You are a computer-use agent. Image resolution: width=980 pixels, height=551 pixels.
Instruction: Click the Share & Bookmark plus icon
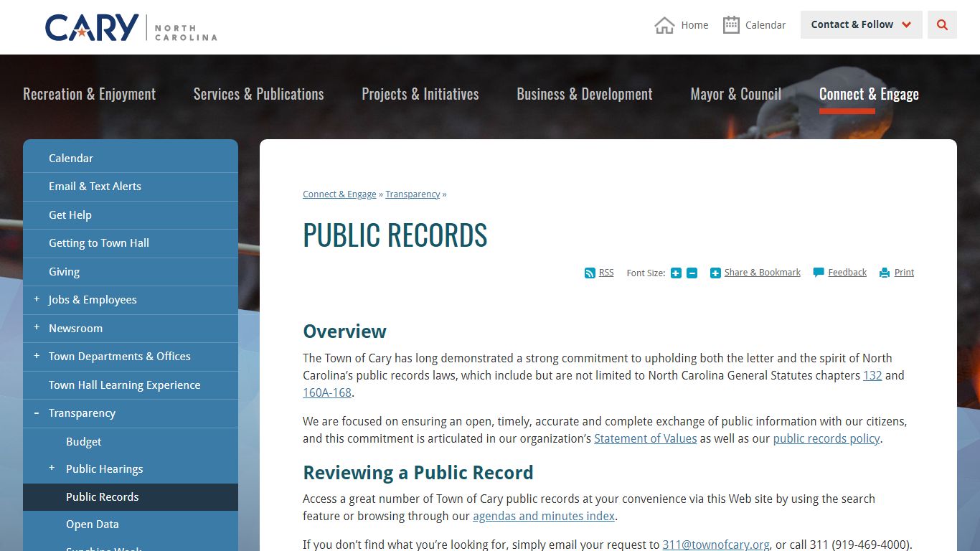coord(715,273)
